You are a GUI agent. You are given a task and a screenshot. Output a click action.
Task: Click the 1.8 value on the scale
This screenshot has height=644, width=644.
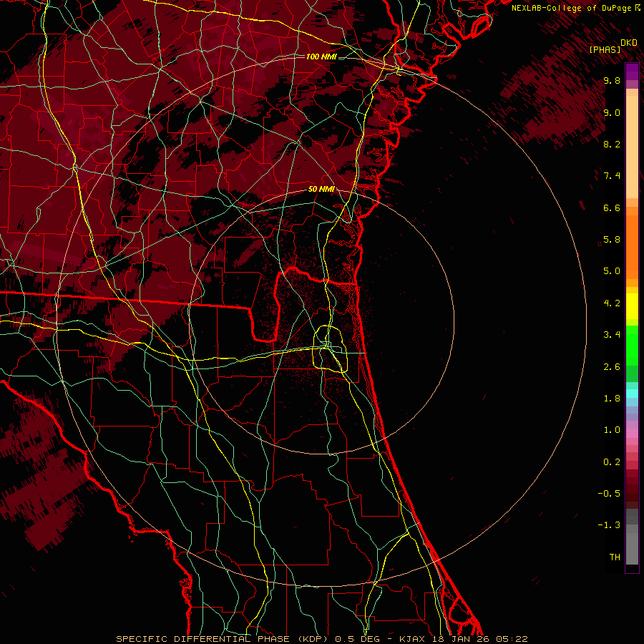612,399
